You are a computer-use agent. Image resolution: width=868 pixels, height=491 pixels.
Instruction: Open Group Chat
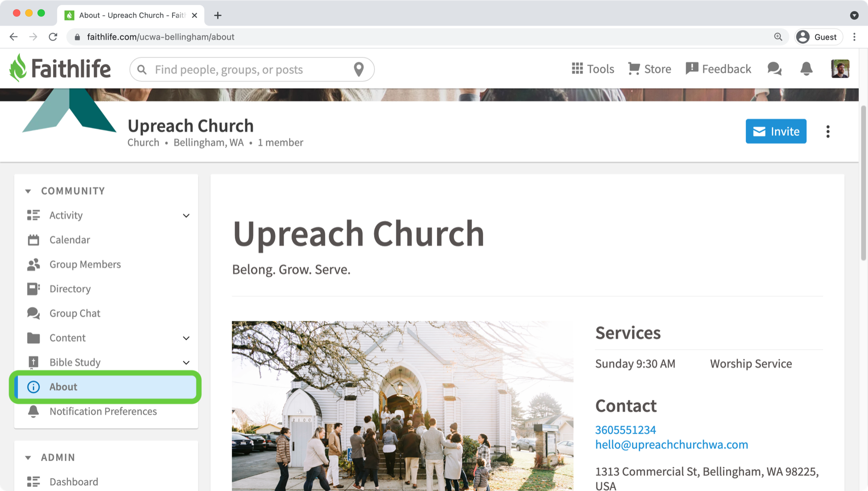(75, 313)
